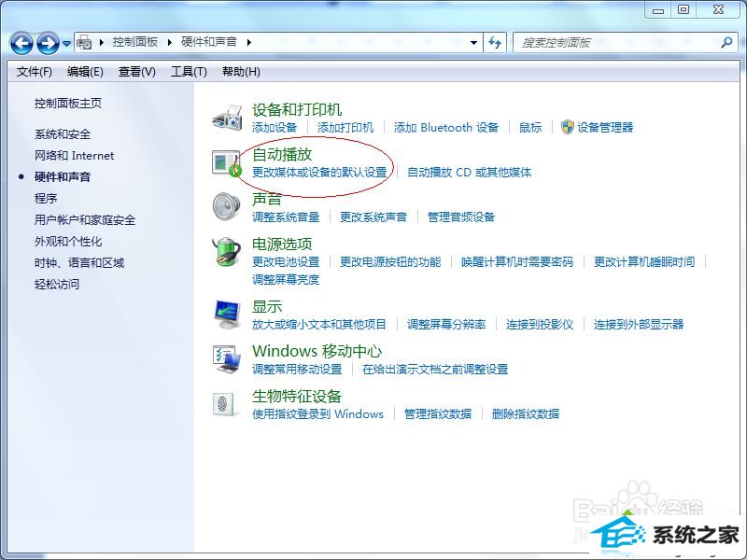747x560 pixels.
Task: Click 连接到投影仪 link
Action: [x=540, y=325]
